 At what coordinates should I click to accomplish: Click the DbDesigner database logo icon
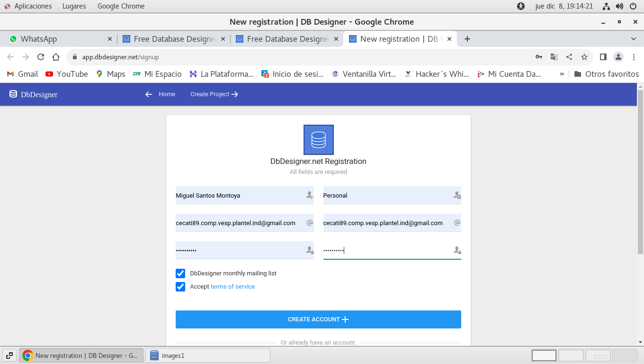pyautogui.click(x=318, y=140)
